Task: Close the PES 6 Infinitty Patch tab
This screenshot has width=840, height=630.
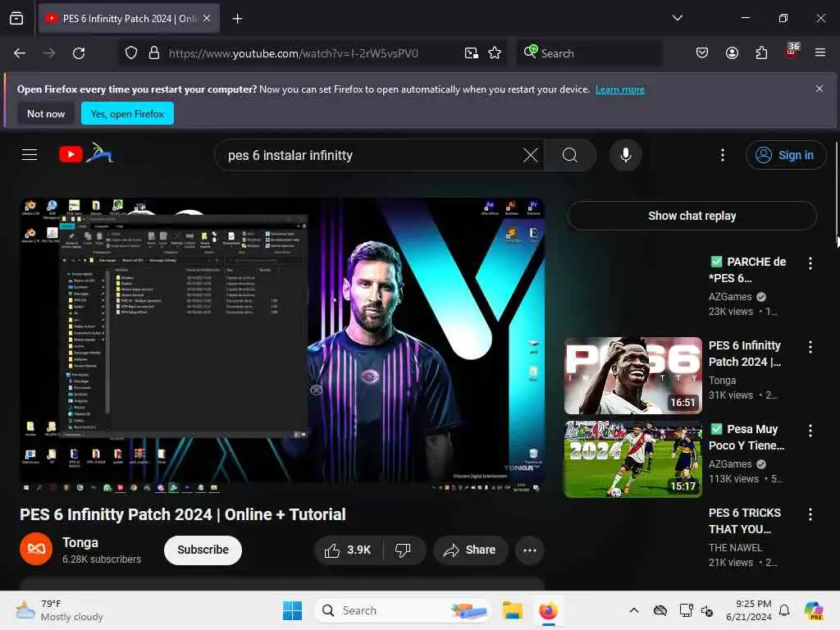Action: point(207,18)
